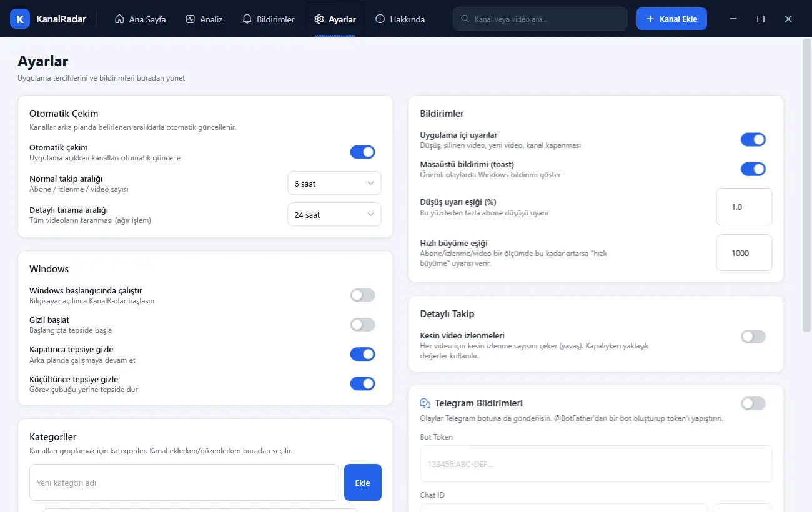Click the info icon beside Hakkında
812x512 pixels.
point(380,19)
